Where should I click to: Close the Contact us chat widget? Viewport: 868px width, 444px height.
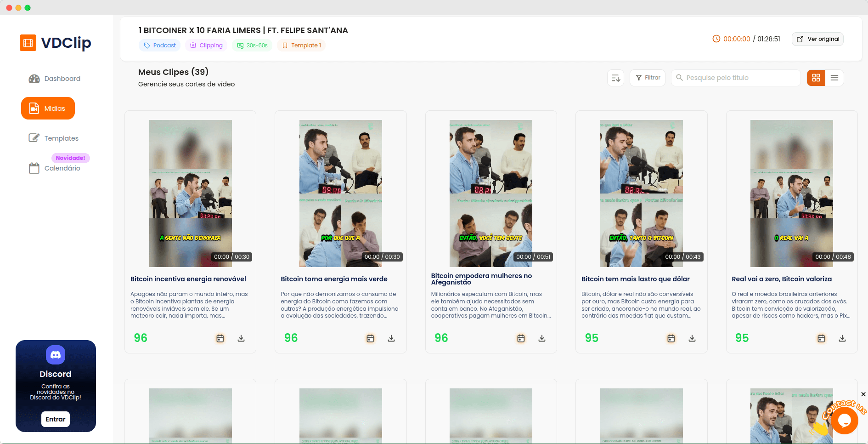[863, 394]
